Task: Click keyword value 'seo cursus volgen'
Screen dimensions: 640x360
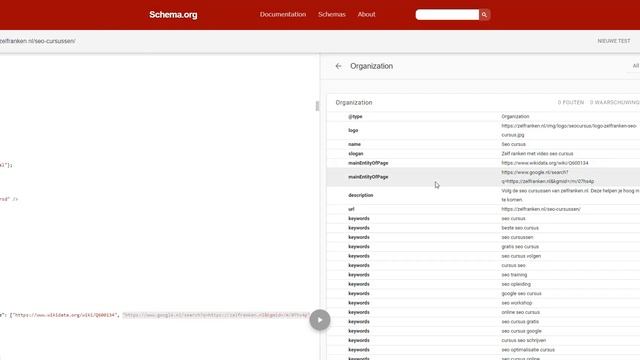Action: click(x=521, y=256)
